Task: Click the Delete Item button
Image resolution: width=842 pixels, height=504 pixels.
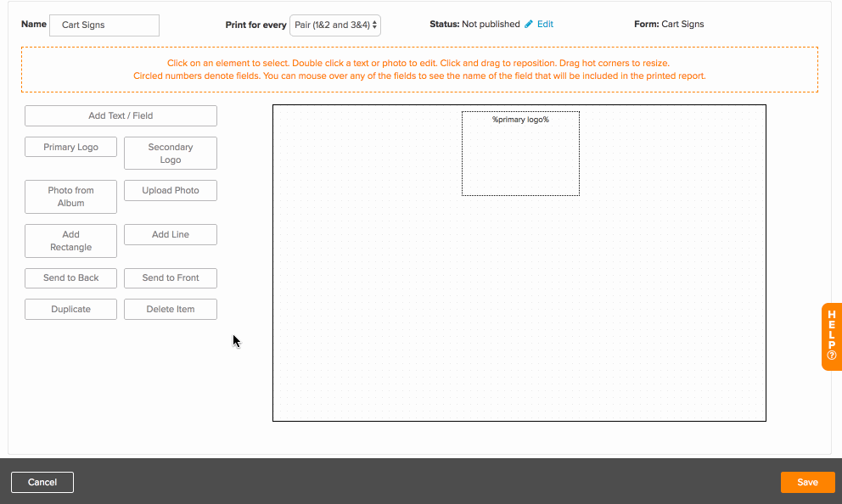Action: point(171,309)
